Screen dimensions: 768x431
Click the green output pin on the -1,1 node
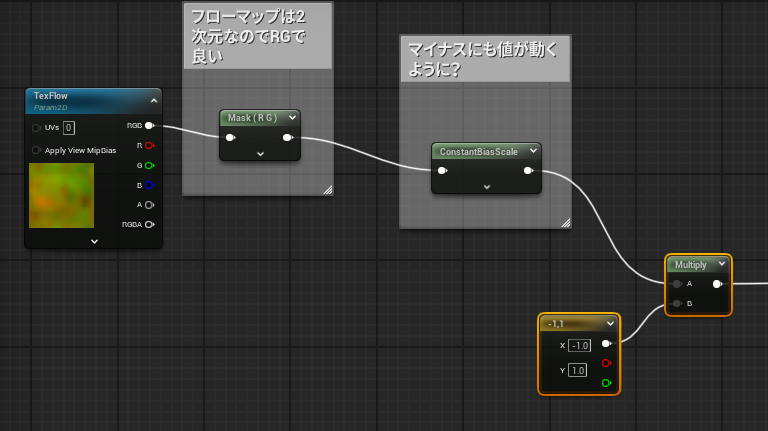[606, 382]
